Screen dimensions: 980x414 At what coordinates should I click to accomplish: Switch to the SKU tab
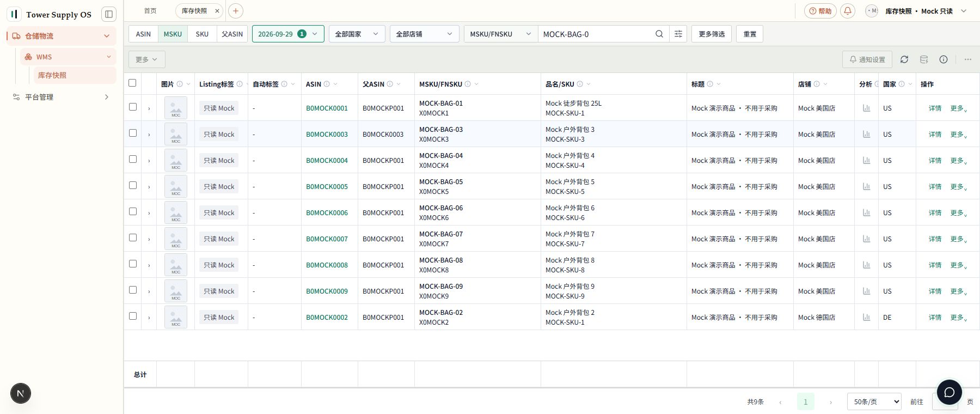(x=202, y=34)
